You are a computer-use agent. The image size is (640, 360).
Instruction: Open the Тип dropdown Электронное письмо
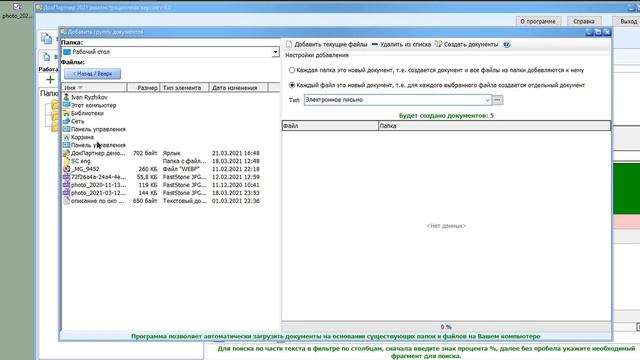click(x=398, y=100)
